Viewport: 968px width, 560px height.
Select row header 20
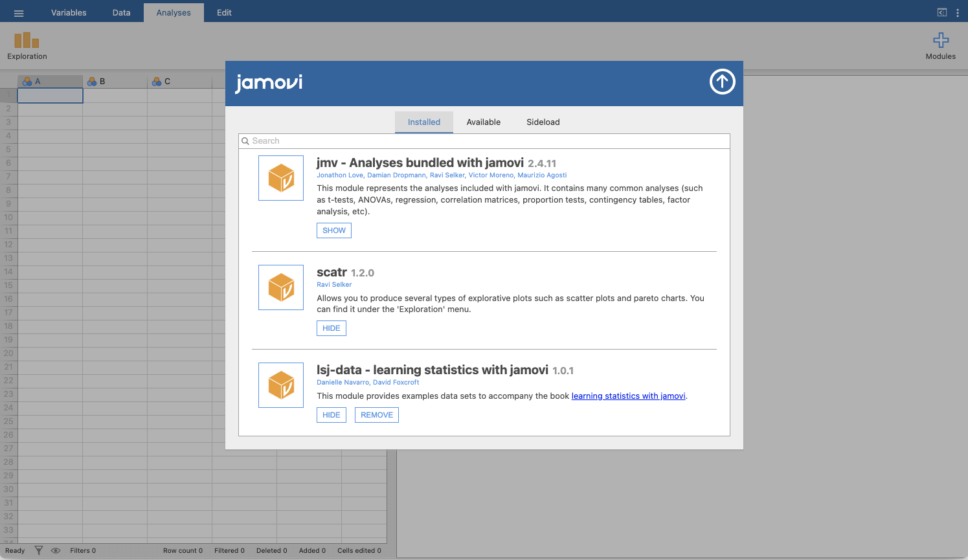click(x=8, y=353)
